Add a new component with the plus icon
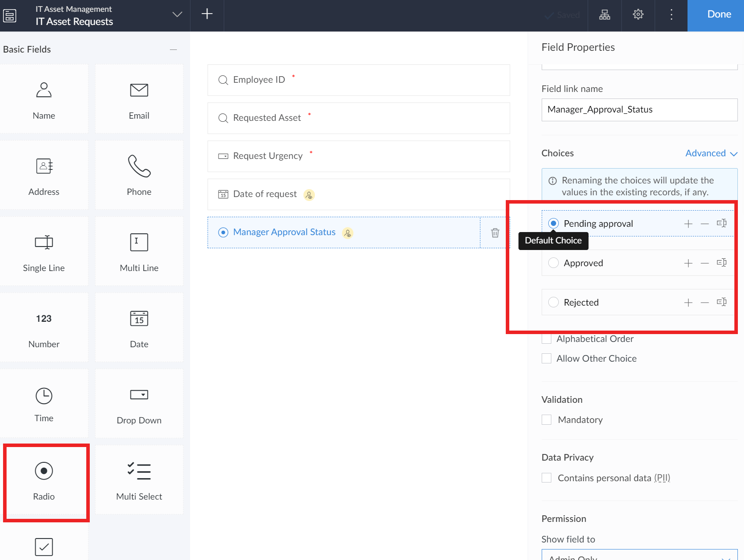The image size is (744, 560). pyautogui.click(x=207, y=14)
